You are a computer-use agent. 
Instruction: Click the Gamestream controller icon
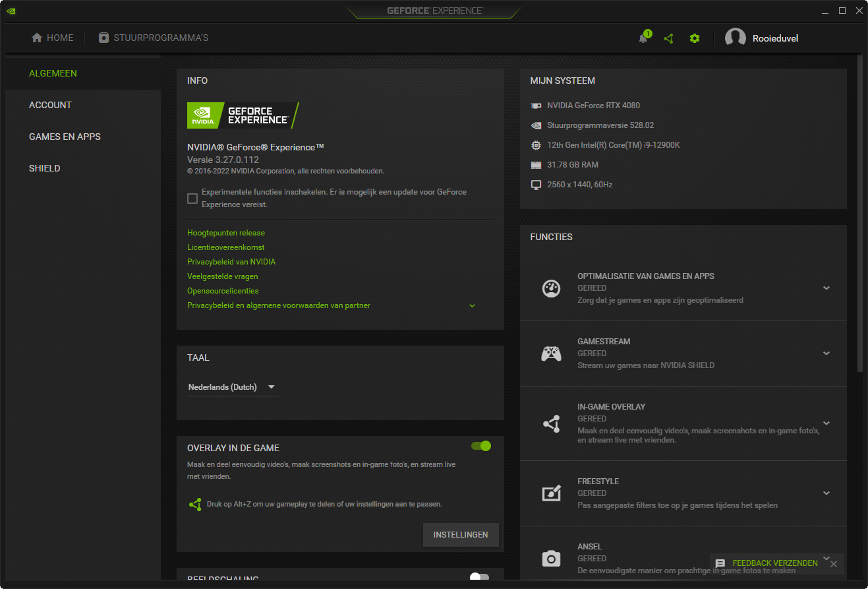pyautogui.click(x=551, y=354)
